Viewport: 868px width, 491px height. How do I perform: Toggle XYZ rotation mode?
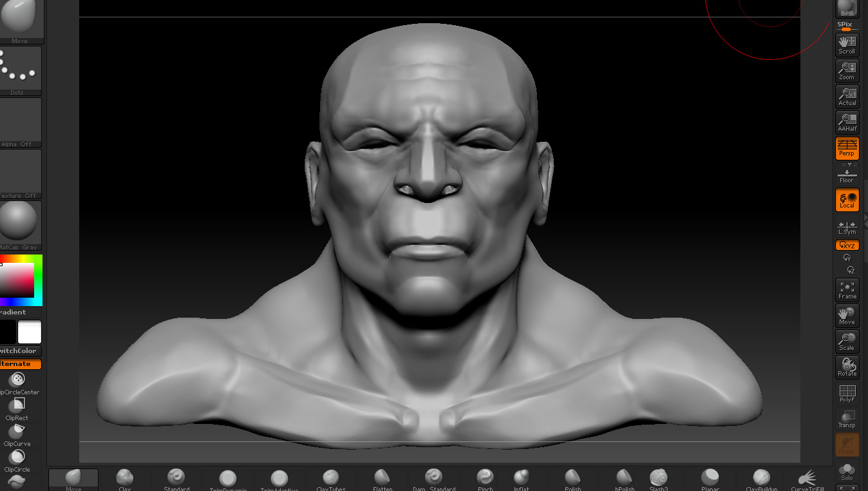847,245
